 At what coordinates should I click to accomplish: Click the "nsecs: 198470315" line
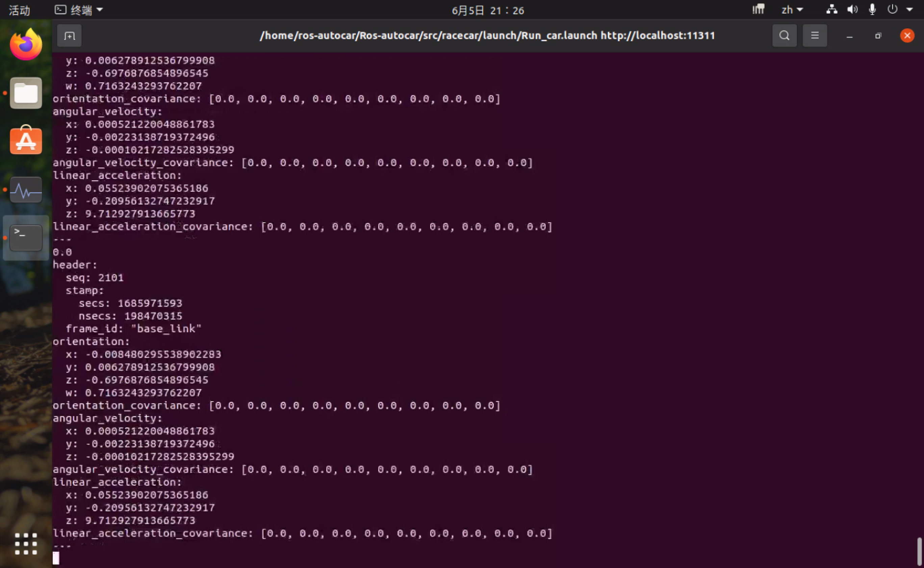click(x=130, y=316)
